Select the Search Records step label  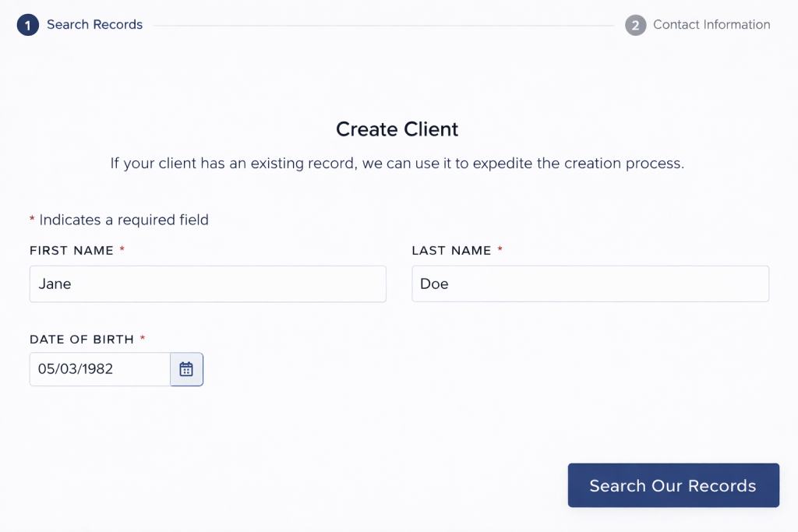(x=94, y=25)
